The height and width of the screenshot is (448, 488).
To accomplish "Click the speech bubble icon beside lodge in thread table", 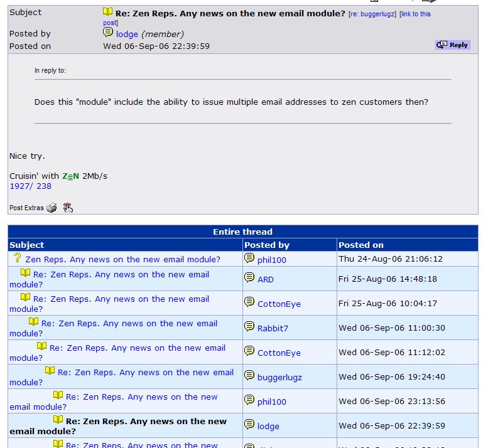I will click(x=249, y=424).
